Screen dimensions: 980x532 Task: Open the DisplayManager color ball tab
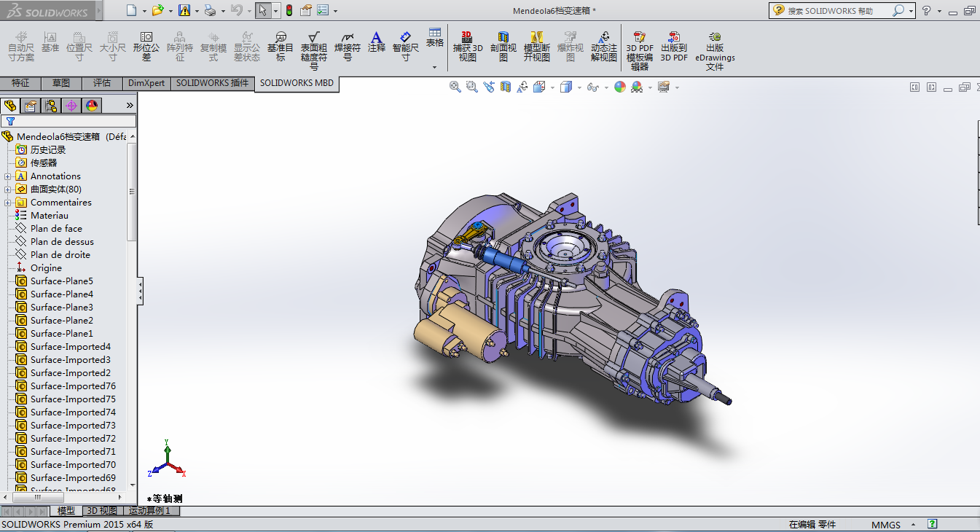coord(92,106)
